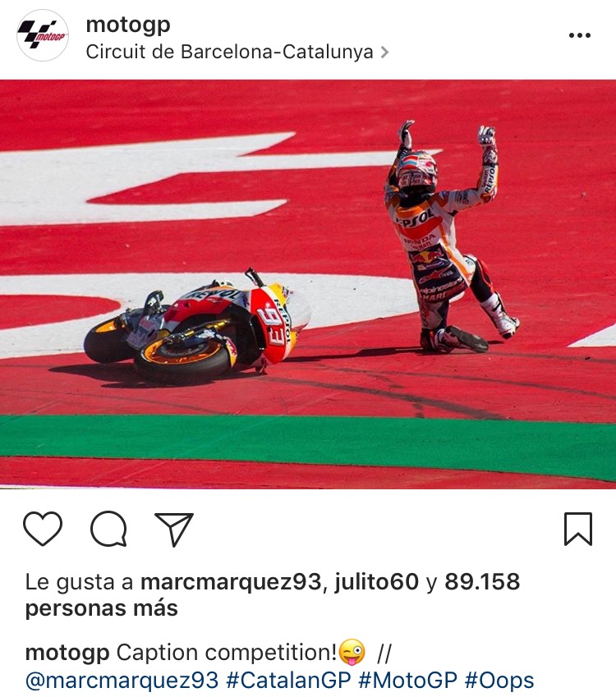
Task: Open the motogp username in post header
Action: click(x=128, y=25)
